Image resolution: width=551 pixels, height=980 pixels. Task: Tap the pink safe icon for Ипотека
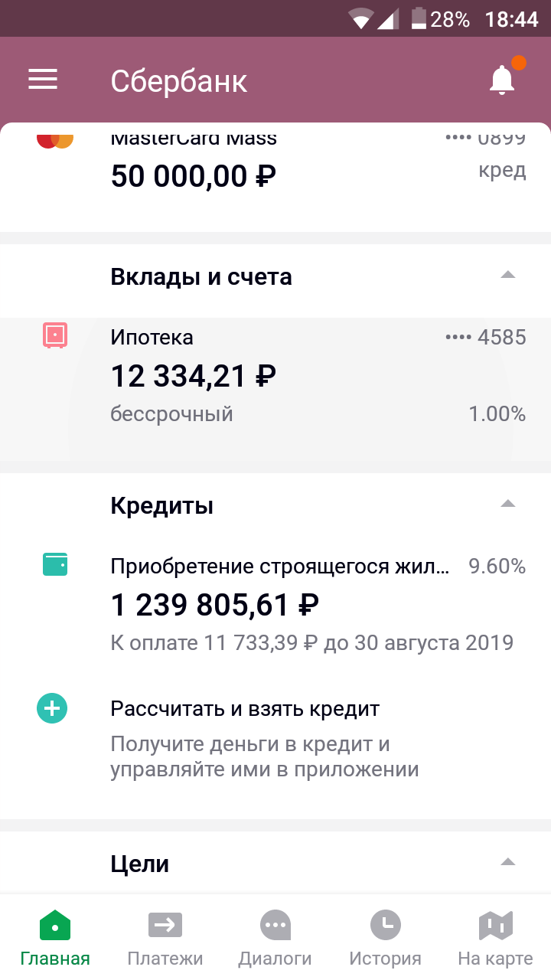coord(55,335)
